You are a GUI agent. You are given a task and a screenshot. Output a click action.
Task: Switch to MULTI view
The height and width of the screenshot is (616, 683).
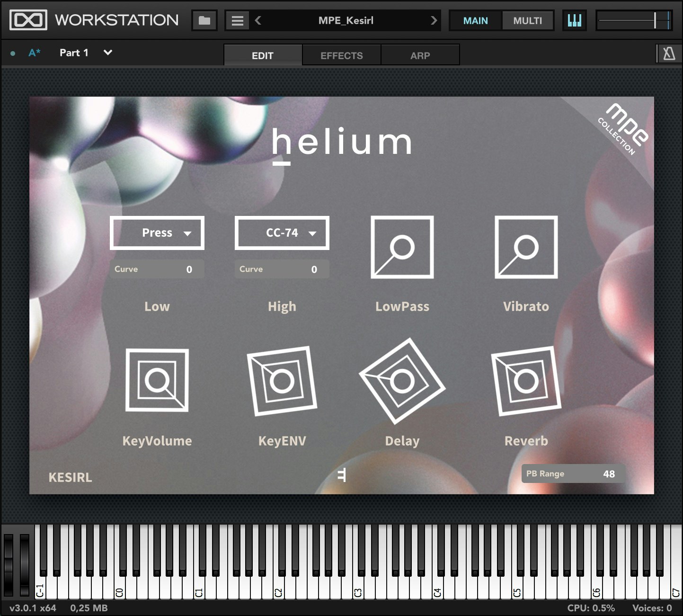point(527,20)
